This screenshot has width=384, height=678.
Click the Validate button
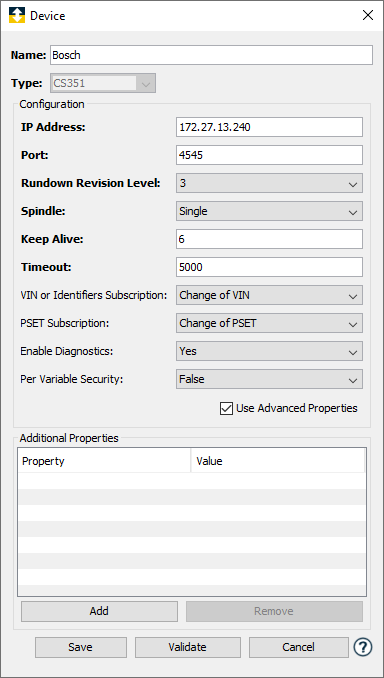(x=188, y=647)
